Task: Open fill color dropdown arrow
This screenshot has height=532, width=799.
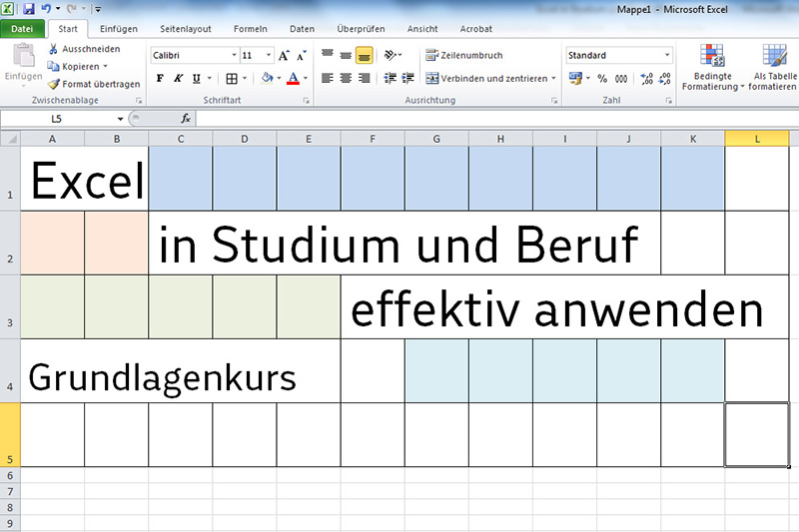Action: [x=279, y=79]
